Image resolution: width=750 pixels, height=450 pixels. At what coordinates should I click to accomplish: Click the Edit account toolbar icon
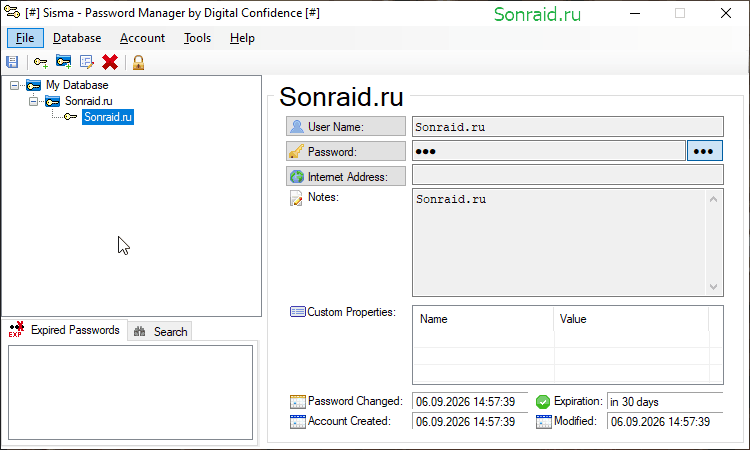(87, 62)
